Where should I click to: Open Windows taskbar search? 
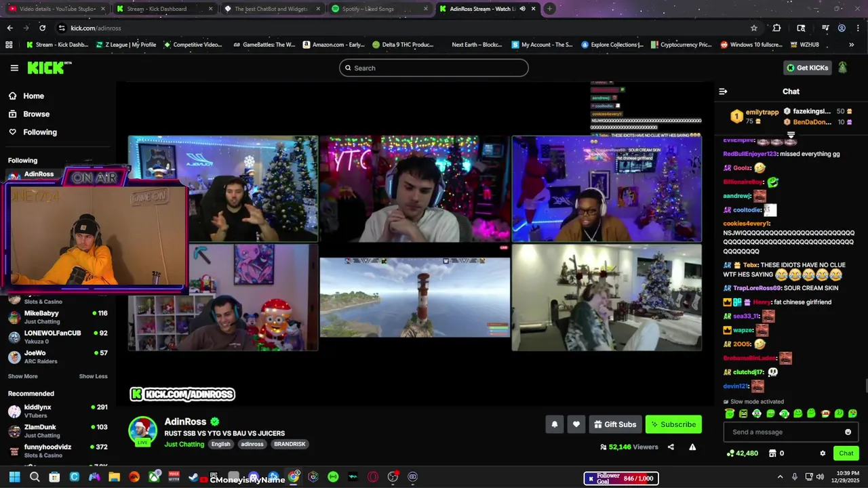(35, 477)
